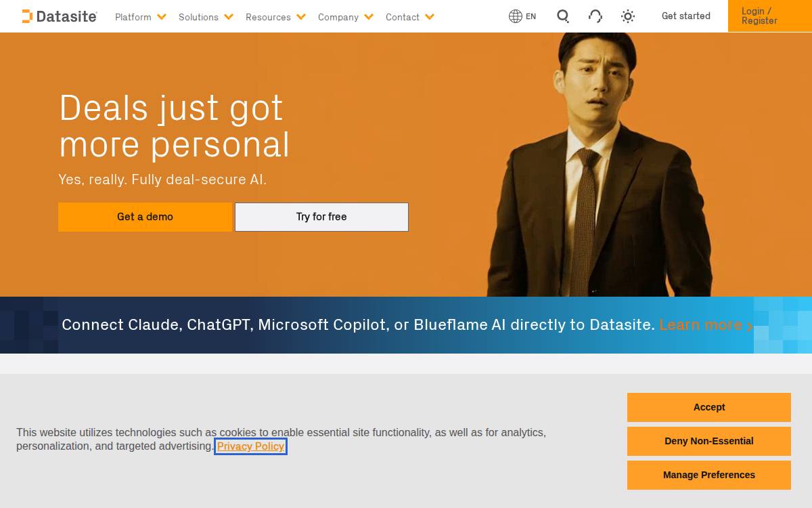
Task: Expand the Platform menu chevron
Action: coord(162,17)
